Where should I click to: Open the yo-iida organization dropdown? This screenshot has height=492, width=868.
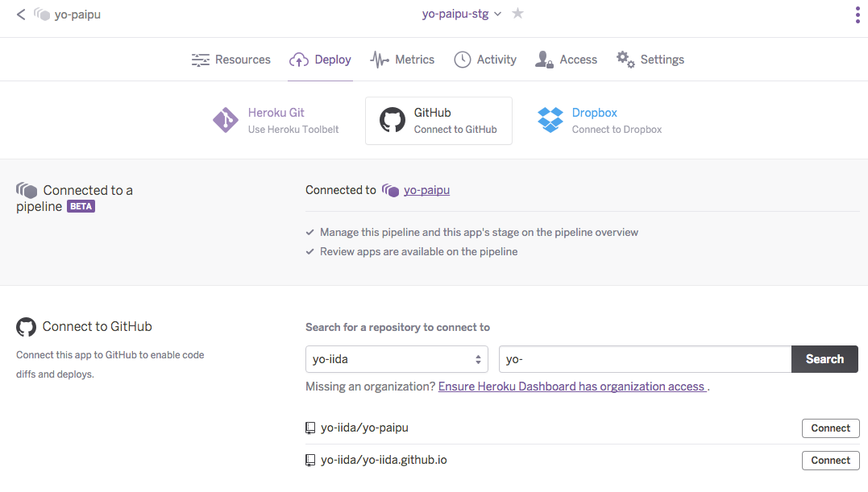(397, 358)
